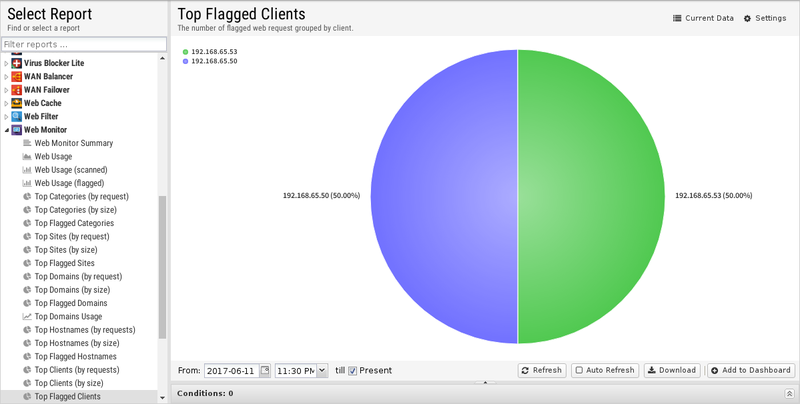This screenshot has width=800, height=404.
Task: Click the Refresh button
Action: [541, 370]
